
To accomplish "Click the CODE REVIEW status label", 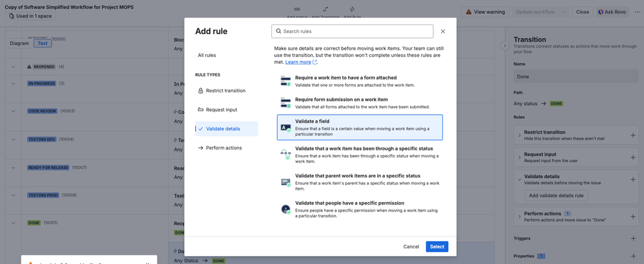I will 42,111.
